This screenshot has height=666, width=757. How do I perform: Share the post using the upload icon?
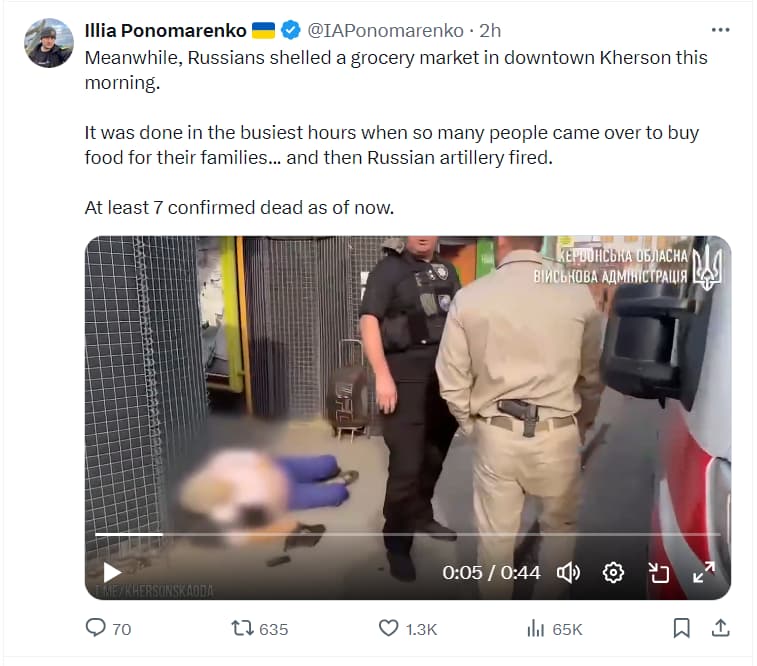[x=720, y=628]
